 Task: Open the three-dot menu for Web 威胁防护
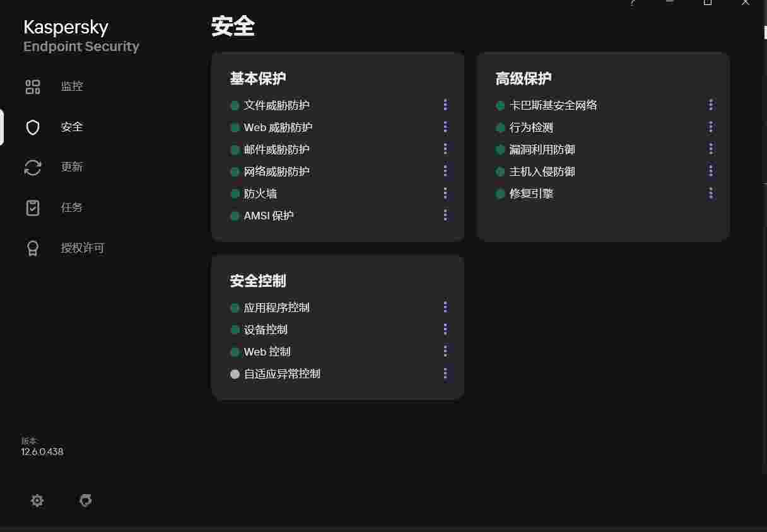[445, 127]
